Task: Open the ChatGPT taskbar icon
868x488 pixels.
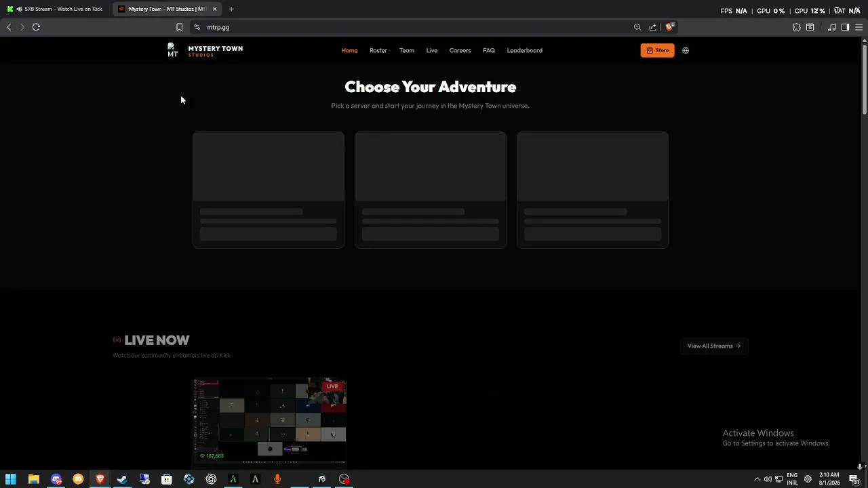Action: pos(211,479)
